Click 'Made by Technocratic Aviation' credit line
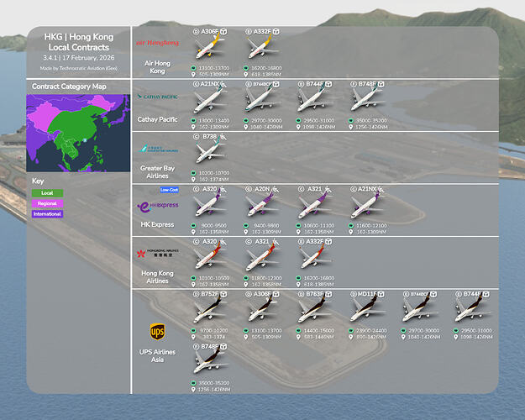Image resolution: width=525 pixels, height=420 pixels. [x=79, y=68]
